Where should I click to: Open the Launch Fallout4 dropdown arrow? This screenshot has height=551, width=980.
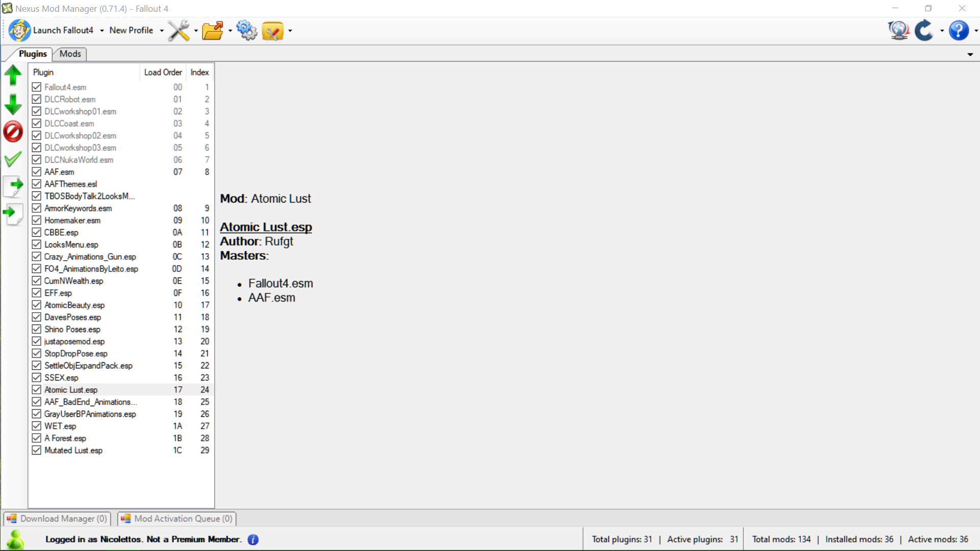pos(102,31)
